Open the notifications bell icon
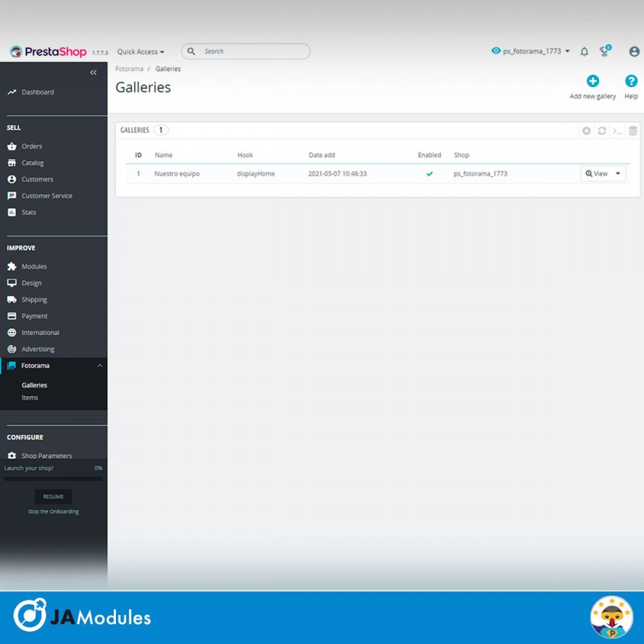This screenshot has height=644, width=644. tap(584, 52)
